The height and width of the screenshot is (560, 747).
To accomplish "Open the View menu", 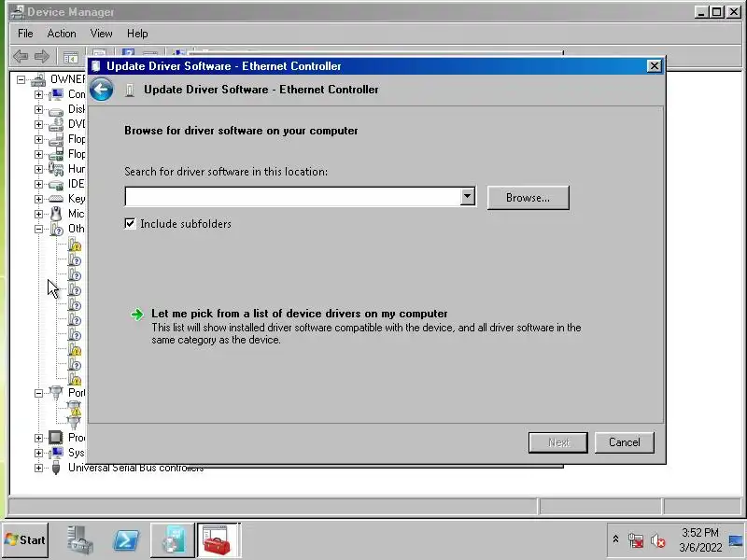I will (x=101, y=34).
